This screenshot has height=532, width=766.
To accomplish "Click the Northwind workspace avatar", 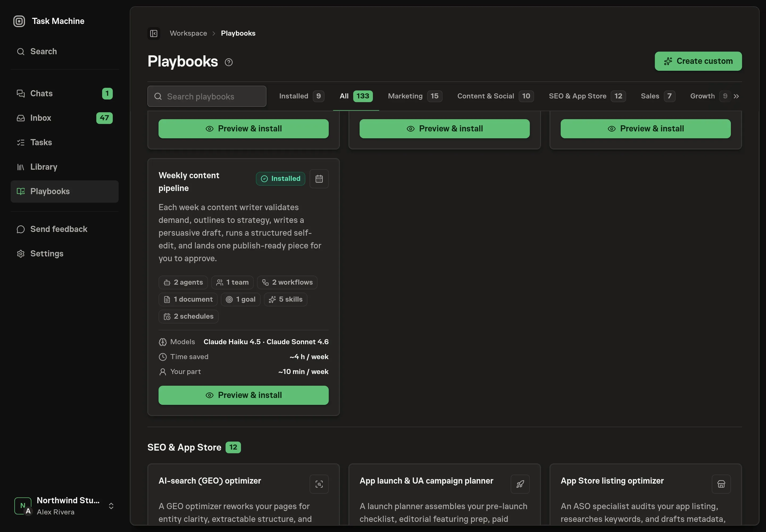I will pos(23,506).
